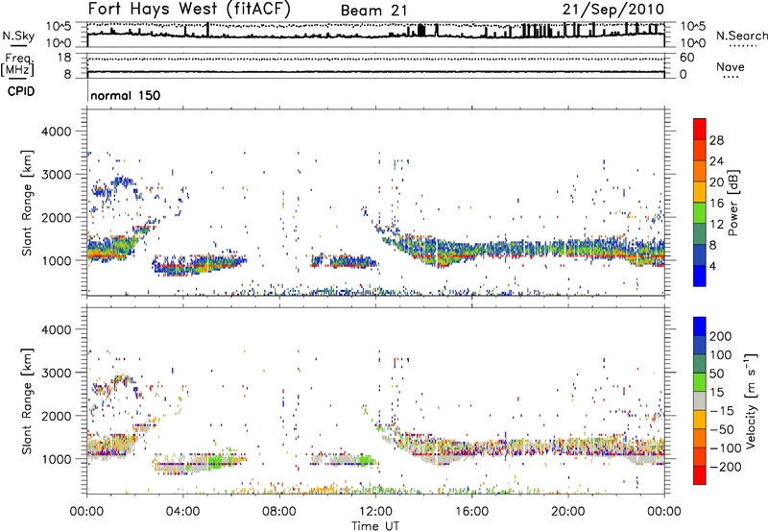Click the date '21/Sep/2010'
This screenshot has width=768, height=532.
coord(613,10)
